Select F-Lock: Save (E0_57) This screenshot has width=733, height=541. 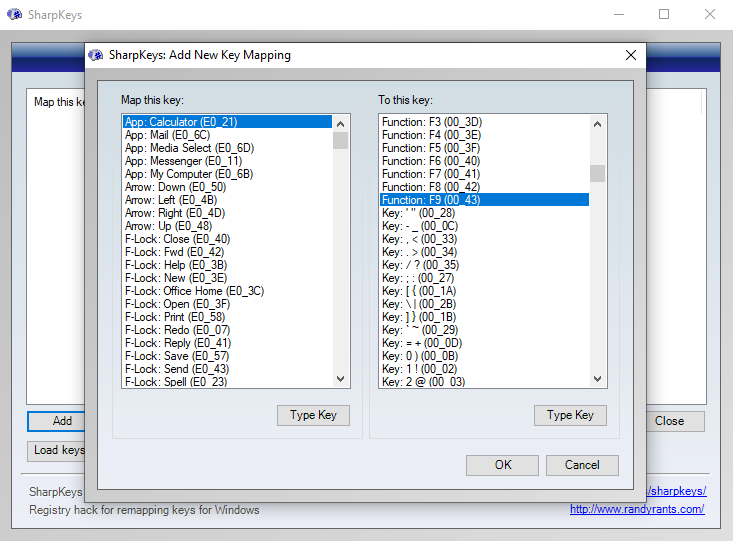pyautogui.click(x=228, y=356)
